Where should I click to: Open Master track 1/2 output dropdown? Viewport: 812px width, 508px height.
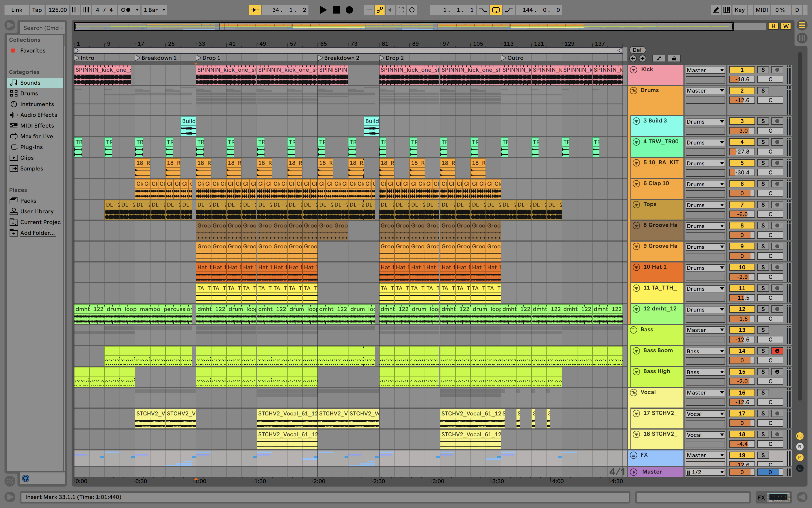click(705, 472)
